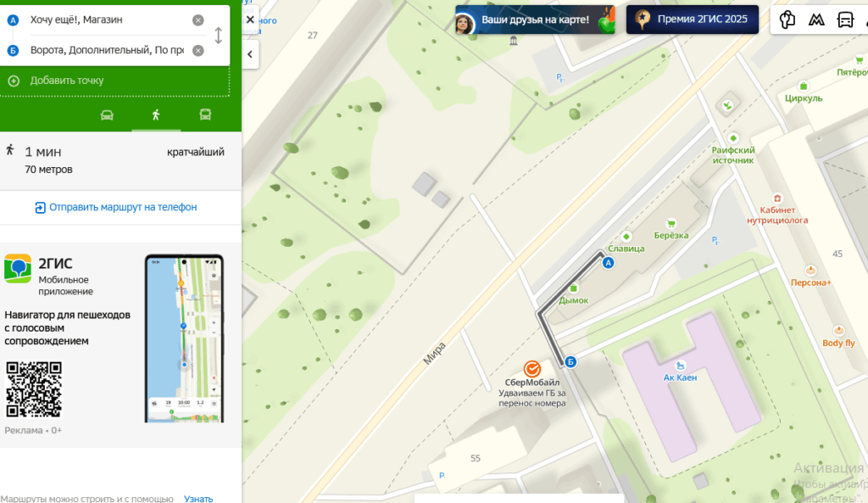Click 'Добавить точку' to add waypoint
The image size is (868, 503).
pyautogui.click(x=66, y=81)
